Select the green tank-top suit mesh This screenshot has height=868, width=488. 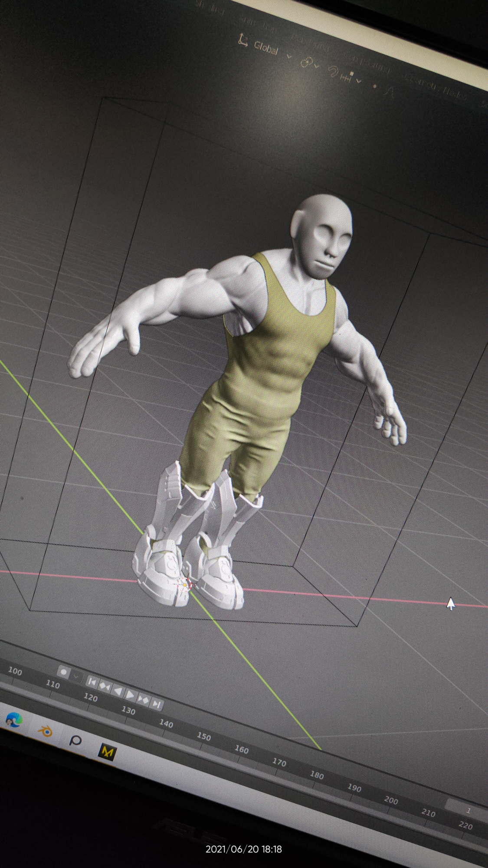click(265, 373)
